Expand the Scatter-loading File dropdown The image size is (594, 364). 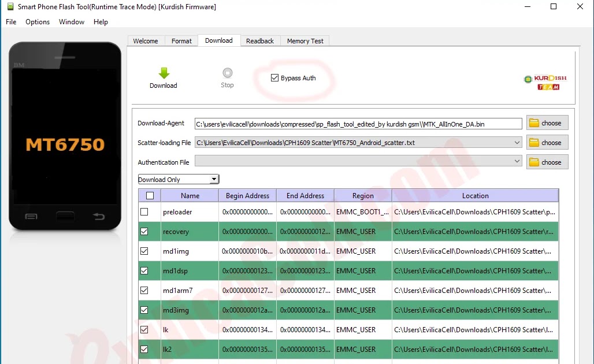point(517,143)
